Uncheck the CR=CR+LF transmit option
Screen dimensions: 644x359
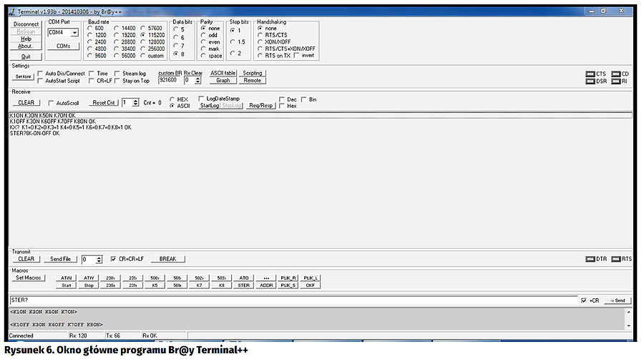pos(113,259)
